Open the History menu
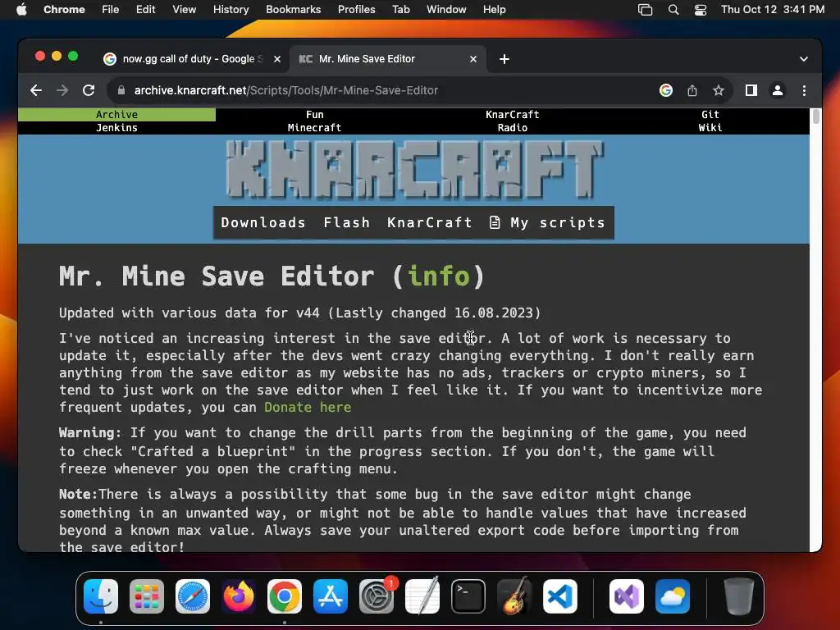This screenshot has height=630, width=840. click(231, 10)
